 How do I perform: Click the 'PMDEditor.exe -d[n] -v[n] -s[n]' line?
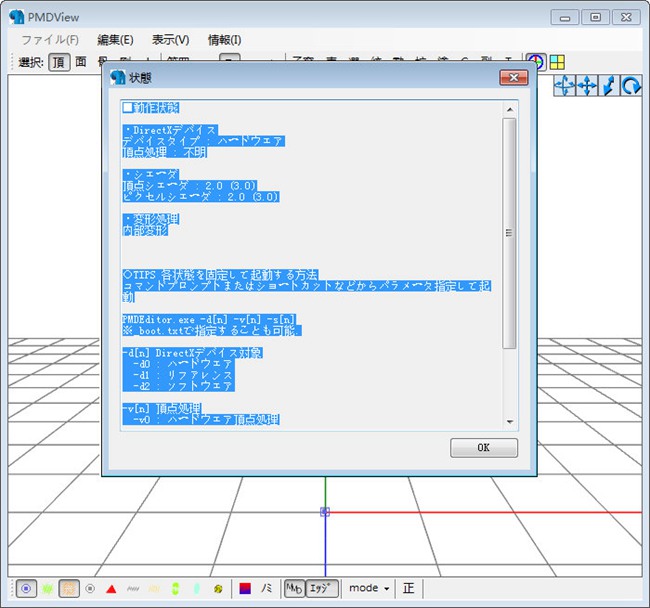click(209, 319)
